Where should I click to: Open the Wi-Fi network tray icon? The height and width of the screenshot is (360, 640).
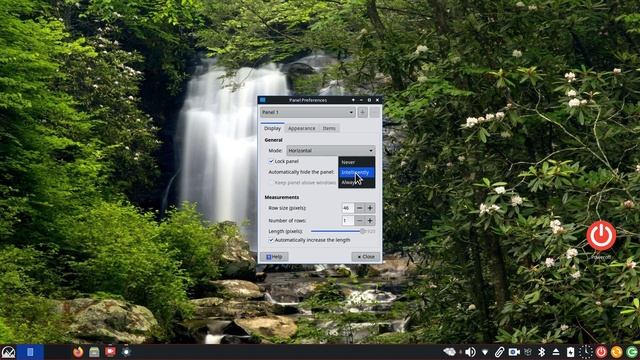(485, 352)
